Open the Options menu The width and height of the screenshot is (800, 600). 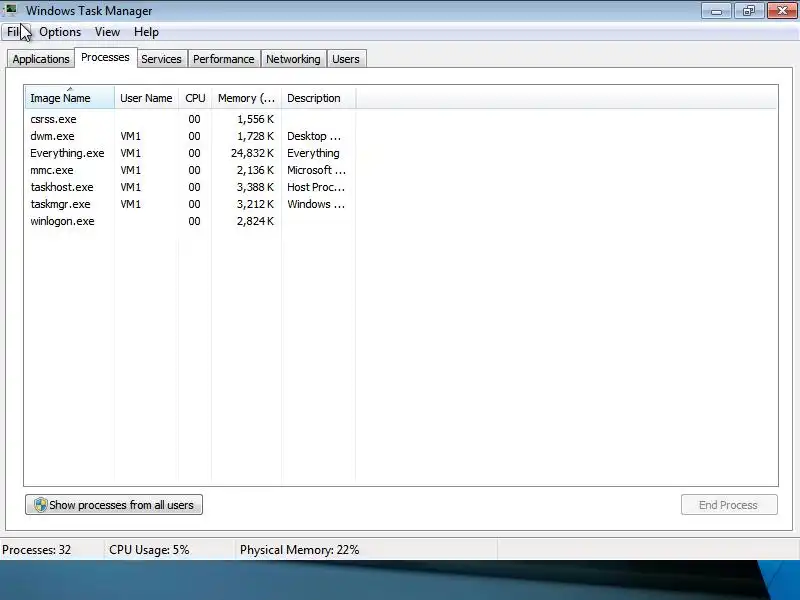(60, 32)
